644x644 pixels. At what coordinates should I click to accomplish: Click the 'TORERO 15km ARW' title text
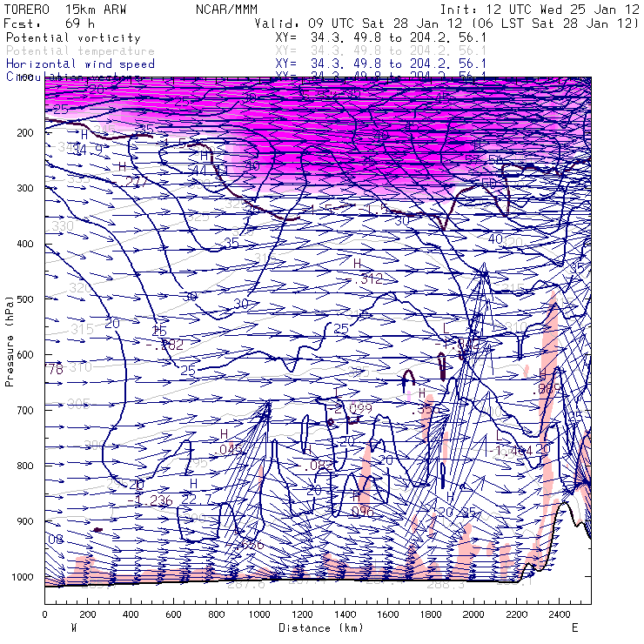65,10
